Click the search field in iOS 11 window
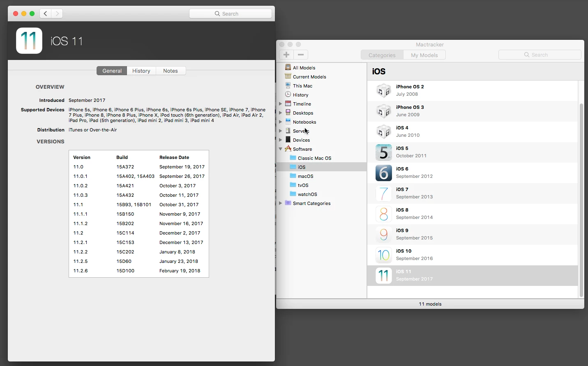The width and height of the screenshot is (588, 366). pyautogui.click(x=231, y=14)
